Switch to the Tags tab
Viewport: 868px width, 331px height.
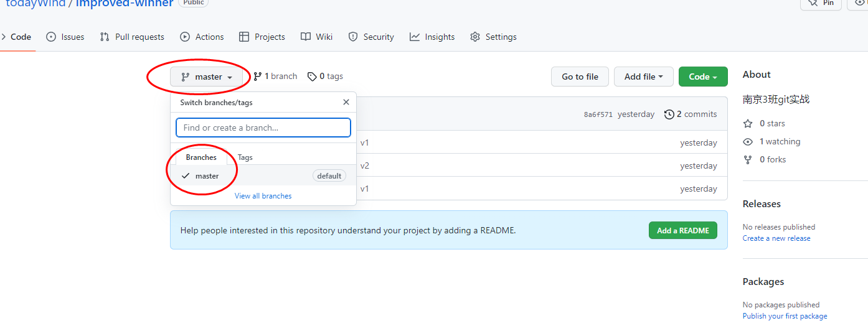pos(245,157)
